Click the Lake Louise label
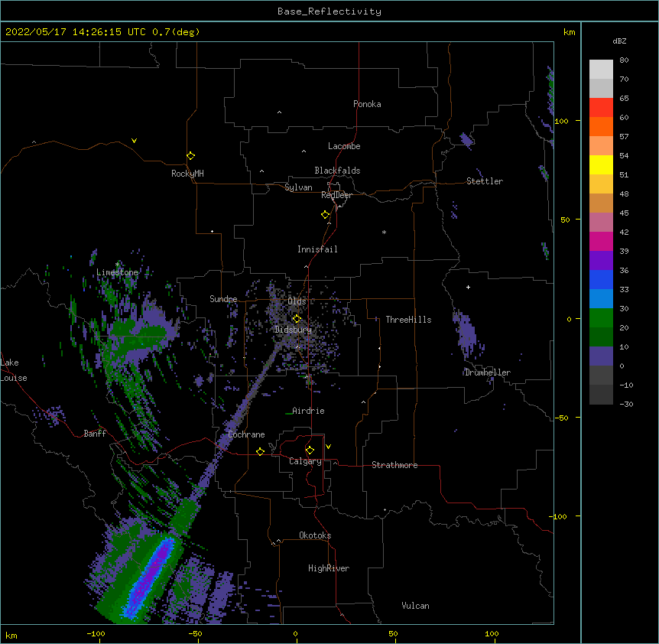 pyautogui.click(x=14, y=370)
